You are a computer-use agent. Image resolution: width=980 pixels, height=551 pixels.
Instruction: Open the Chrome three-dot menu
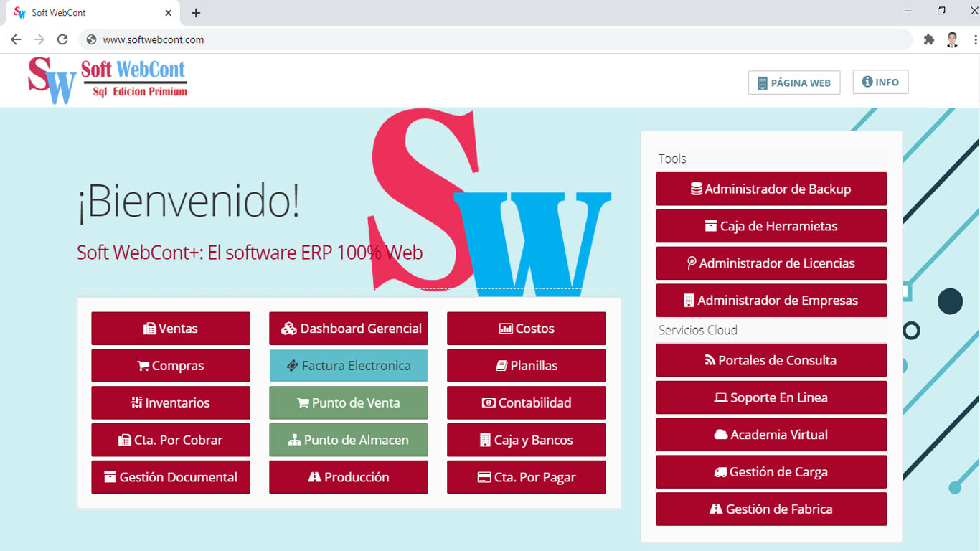click(x=975, y=39)
